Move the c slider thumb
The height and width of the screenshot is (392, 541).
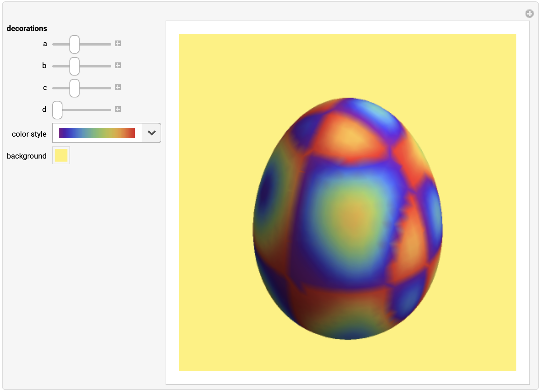(x=74, y=87)
